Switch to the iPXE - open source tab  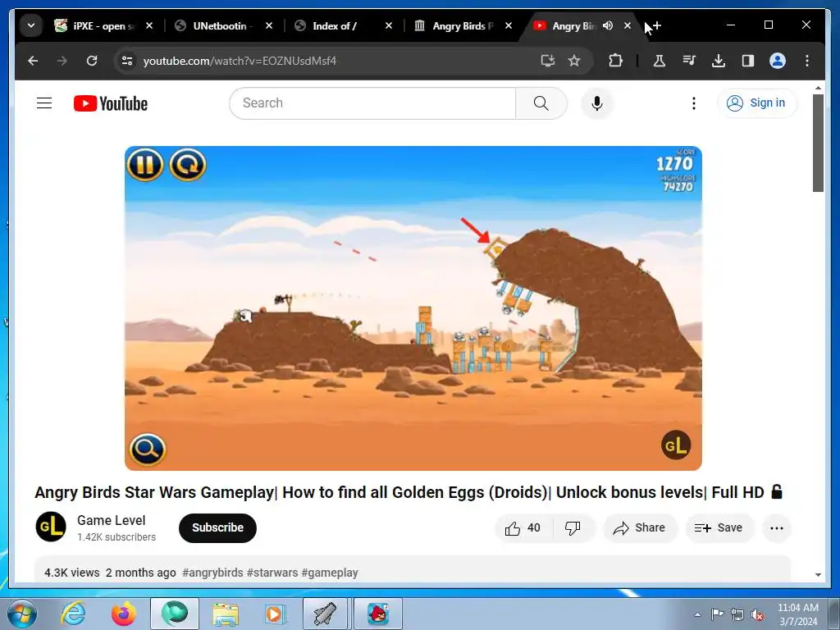(x=103, y=25)
